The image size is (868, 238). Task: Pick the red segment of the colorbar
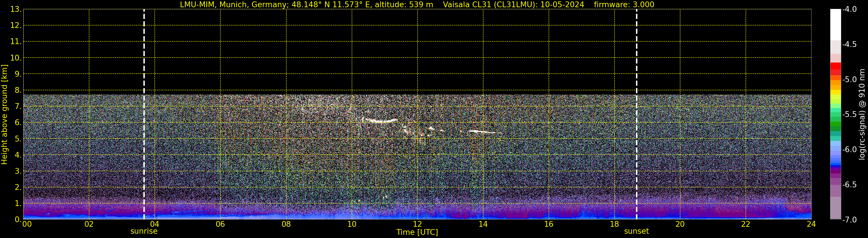pos(835,66)
